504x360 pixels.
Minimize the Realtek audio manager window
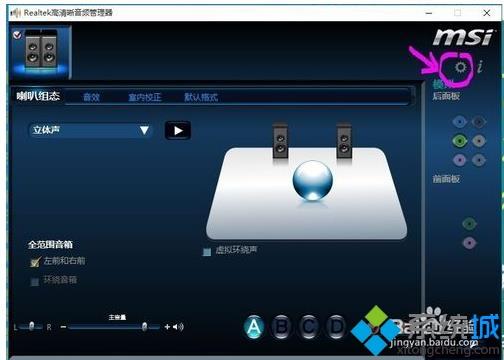pyautogui.click(x=429, y=13)
